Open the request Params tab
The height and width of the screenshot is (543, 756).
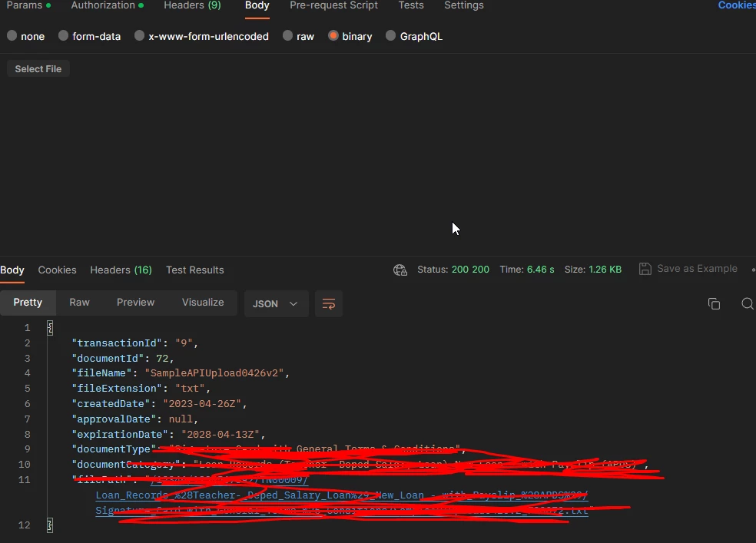[28, 5]
